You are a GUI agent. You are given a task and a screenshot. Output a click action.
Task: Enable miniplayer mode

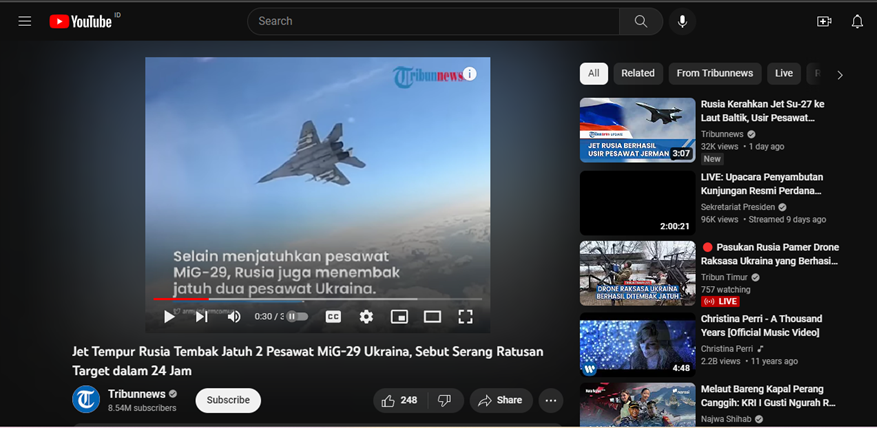click(x=399, y=317)
